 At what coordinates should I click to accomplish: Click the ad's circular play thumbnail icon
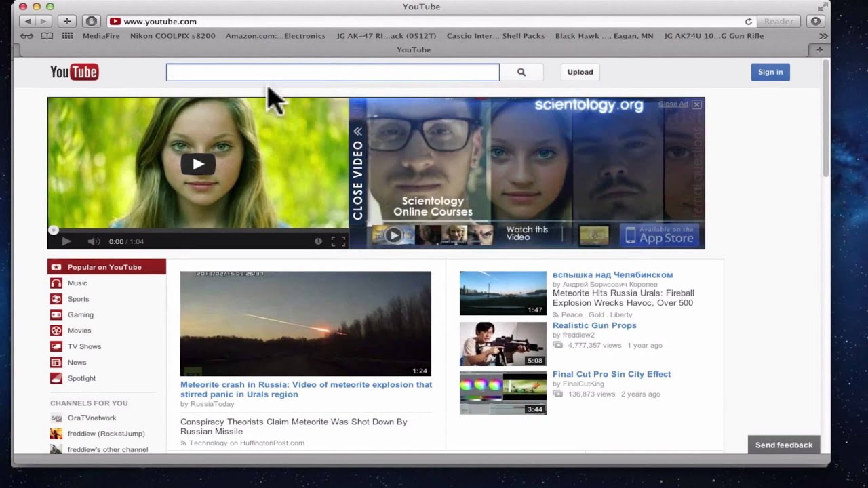[x=393, y=235]
